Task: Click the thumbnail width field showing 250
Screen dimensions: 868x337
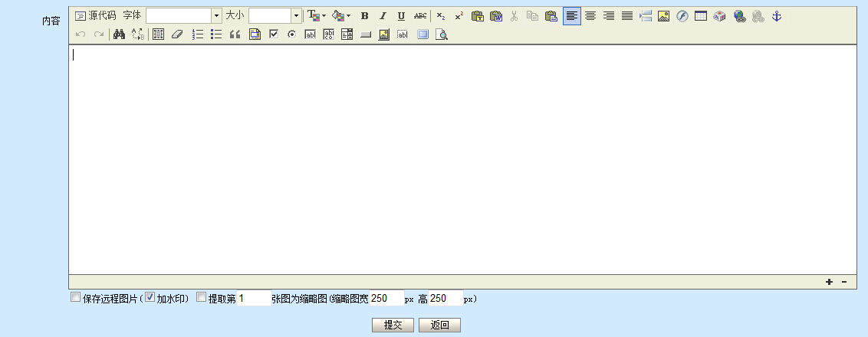Action: click(x=386, y=298)
